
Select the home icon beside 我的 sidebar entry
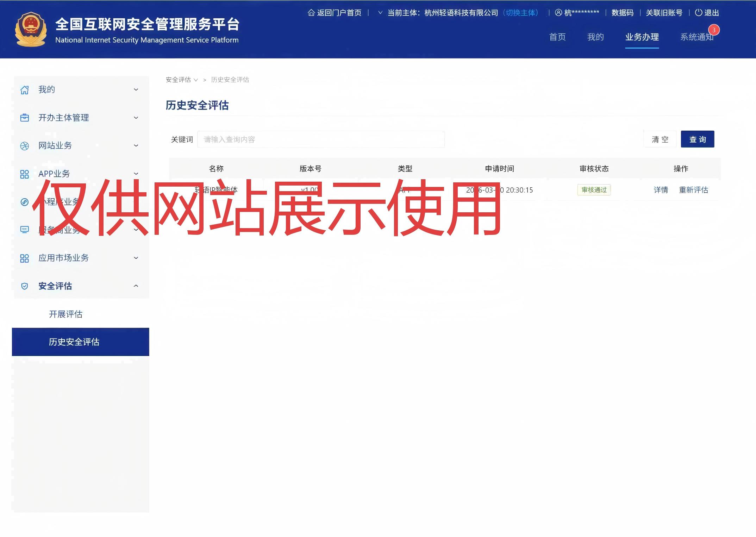24,89
